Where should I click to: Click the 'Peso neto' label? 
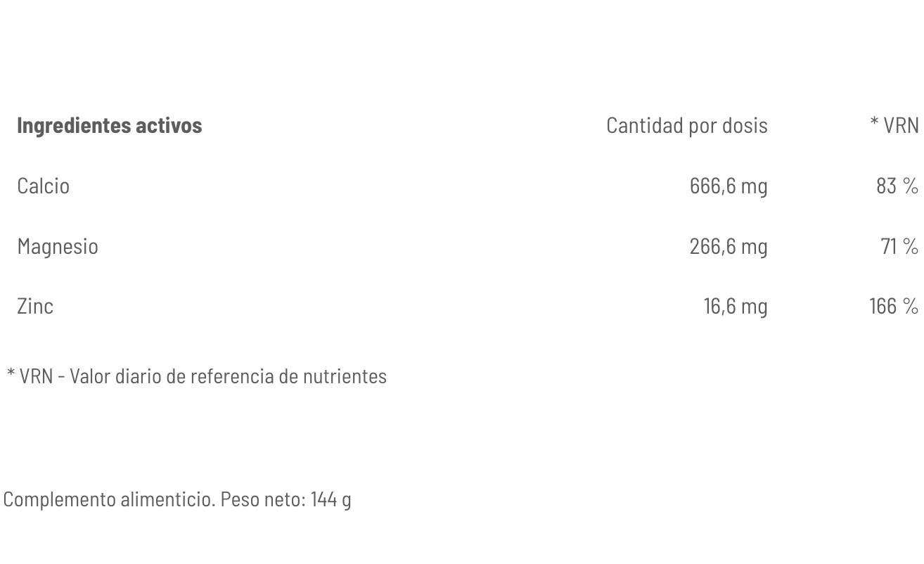point(262,500)
